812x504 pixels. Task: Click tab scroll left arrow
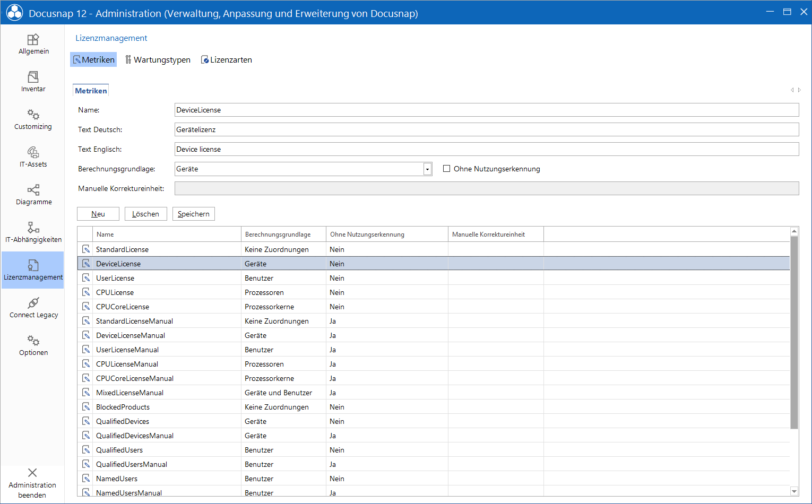coord(792,90)
